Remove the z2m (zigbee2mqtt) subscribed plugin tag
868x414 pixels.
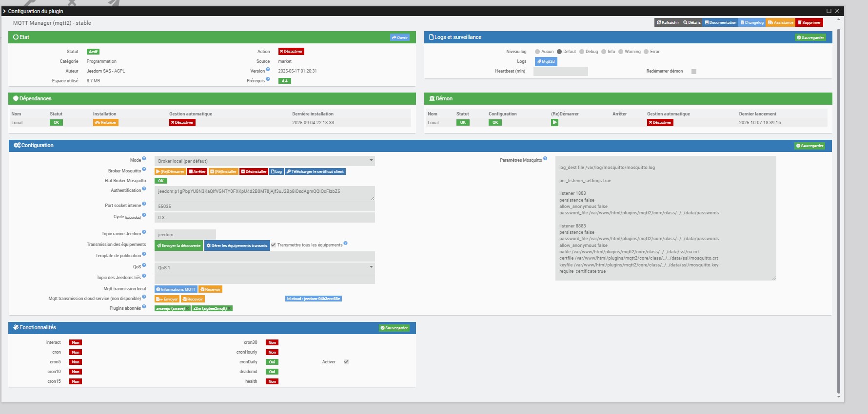click(229, 308)
